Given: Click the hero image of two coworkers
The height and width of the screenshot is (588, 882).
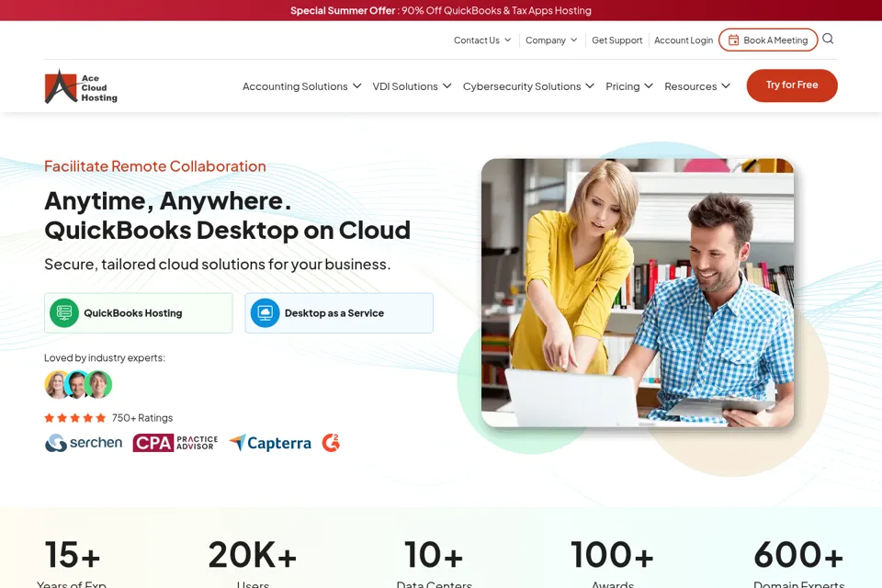Looking at the screenshot, I should 638,292.
